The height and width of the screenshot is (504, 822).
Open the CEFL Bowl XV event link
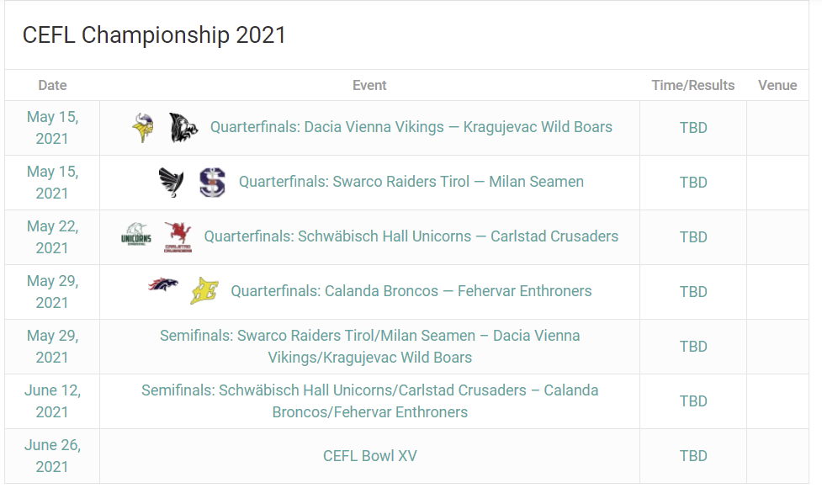click(x=369, y=456)
